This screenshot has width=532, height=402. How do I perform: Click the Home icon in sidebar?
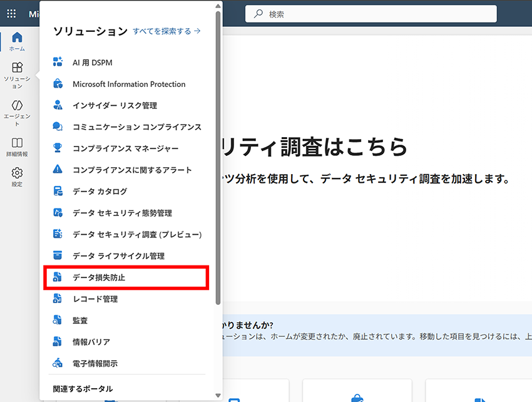point(17,38)
